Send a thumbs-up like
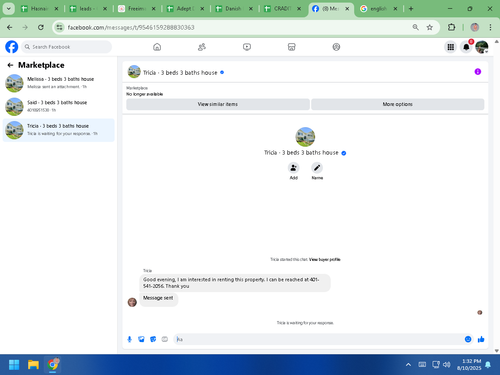The image size is (500, 375). point(481,339)
